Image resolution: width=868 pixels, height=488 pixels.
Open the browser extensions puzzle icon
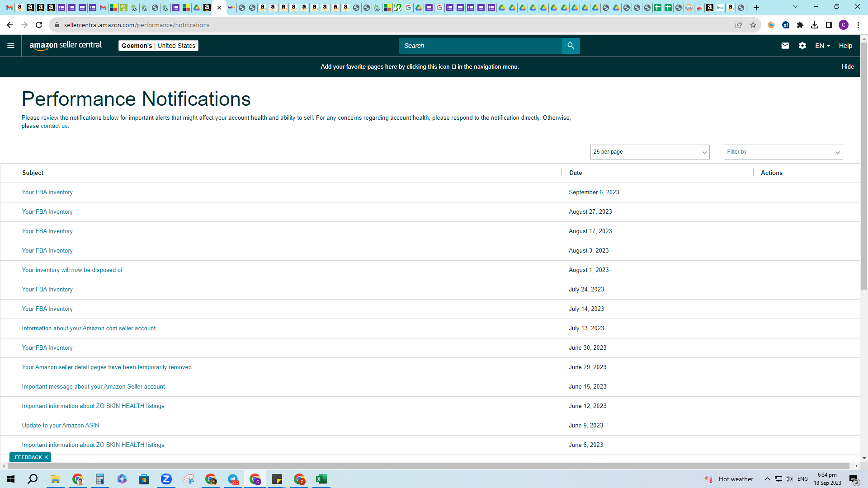[800, 25]
